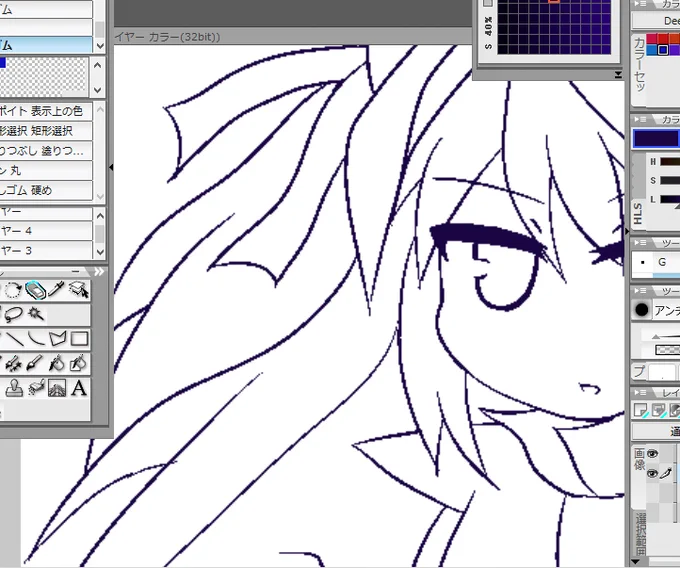Select the Text tool A icon
This screenshot has height=568, width=680.
79,388
